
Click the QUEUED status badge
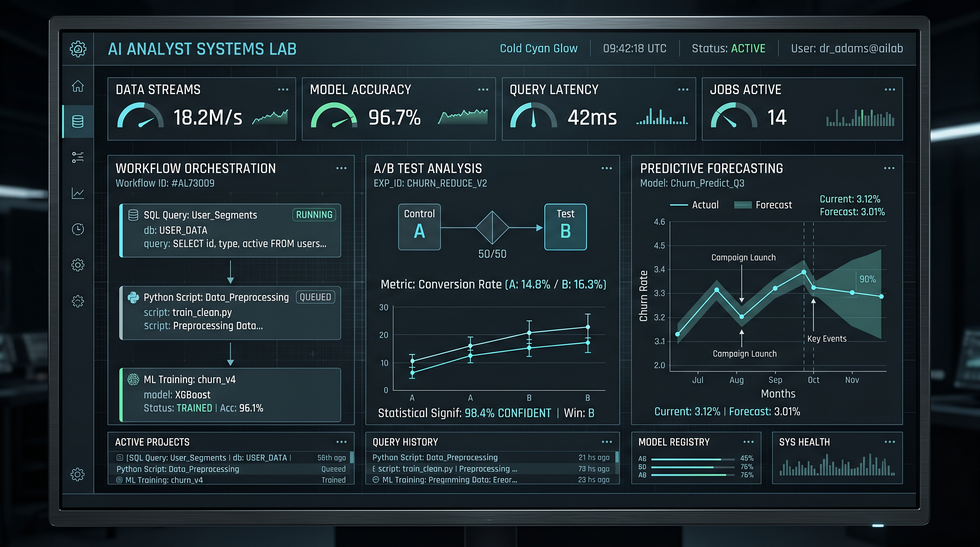(316, 297)
